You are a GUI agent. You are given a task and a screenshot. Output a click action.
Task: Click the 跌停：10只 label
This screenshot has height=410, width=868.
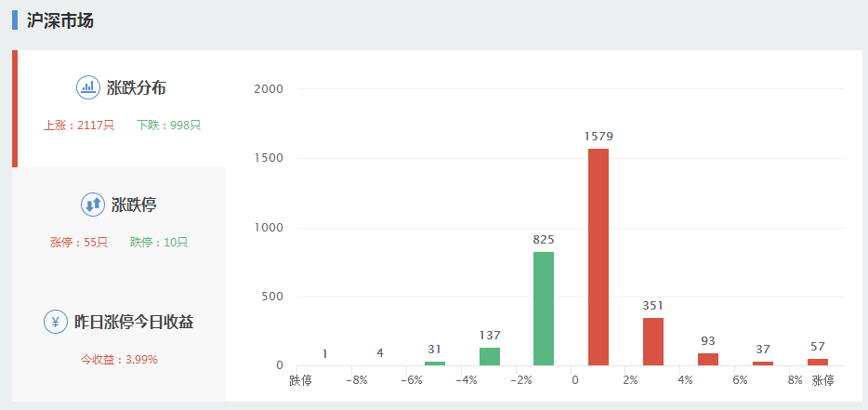[159, 242]
